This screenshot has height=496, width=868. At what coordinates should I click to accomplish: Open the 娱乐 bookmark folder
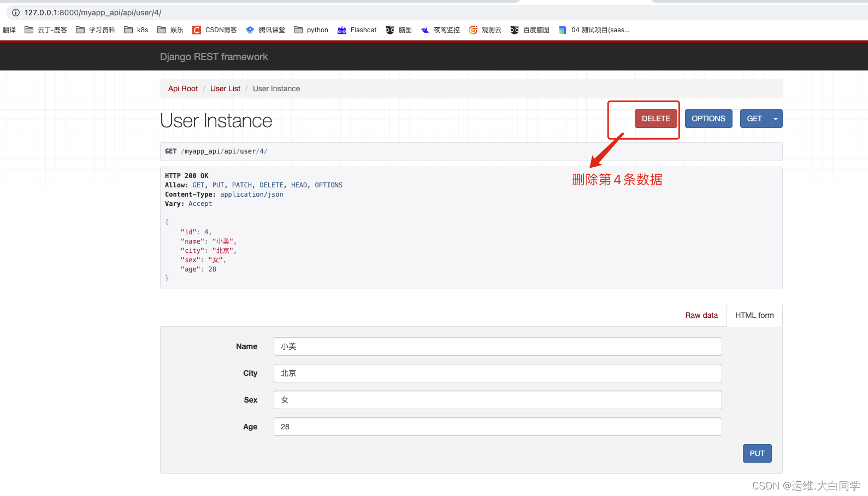pyautogui.click(x=170, y=30)
